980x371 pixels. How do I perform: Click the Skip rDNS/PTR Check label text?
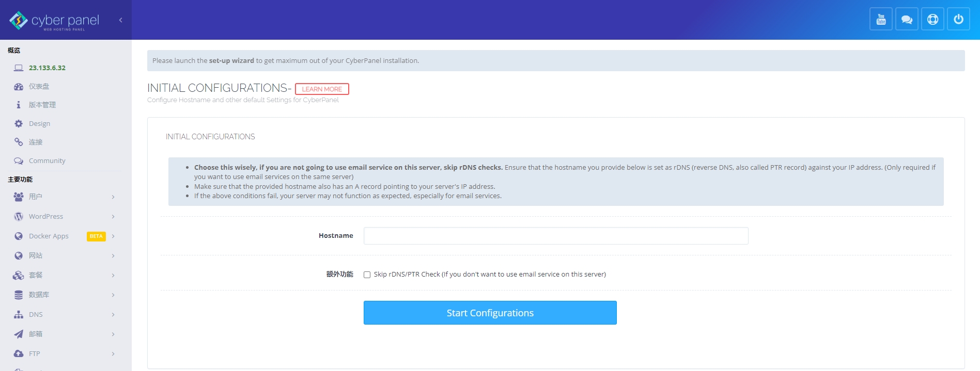tap(490, 275)
